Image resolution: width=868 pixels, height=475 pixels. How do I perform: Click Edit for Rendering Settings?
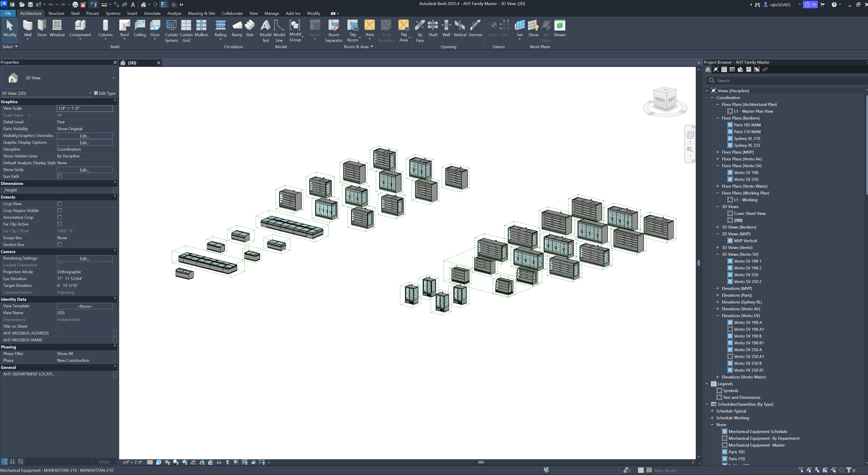click(85, 259)
